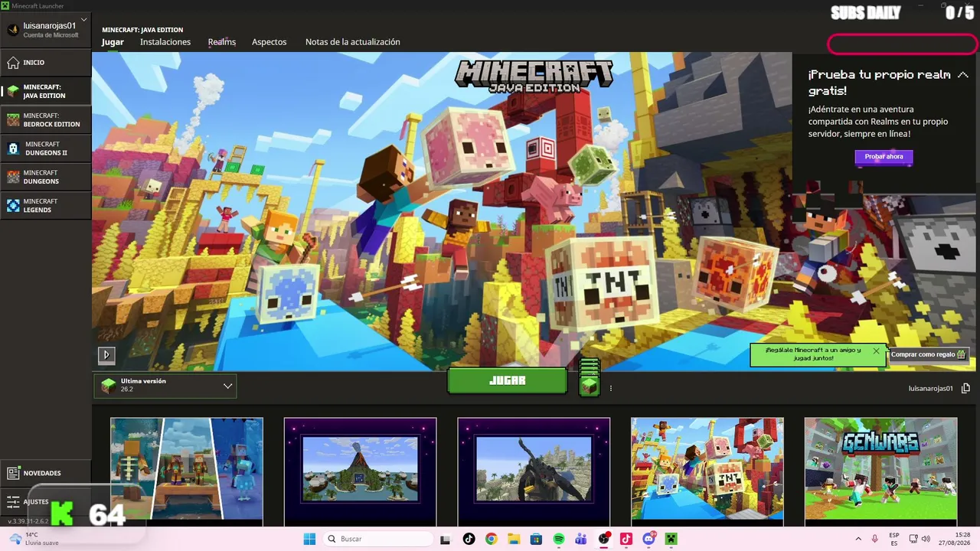Viewport: 980px width, 551px height.
Task: Open OBS Studio from the taskbar
Action: coord(604,539)
